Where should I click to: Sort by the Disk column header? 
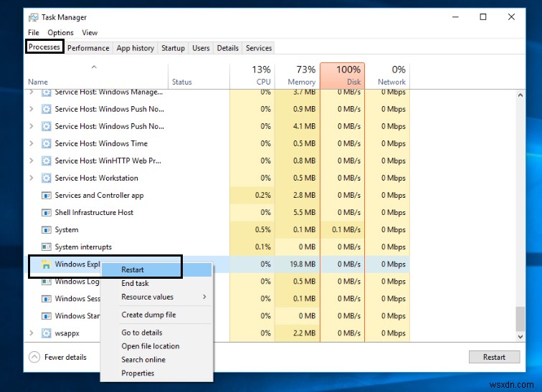tap(342, 76)
